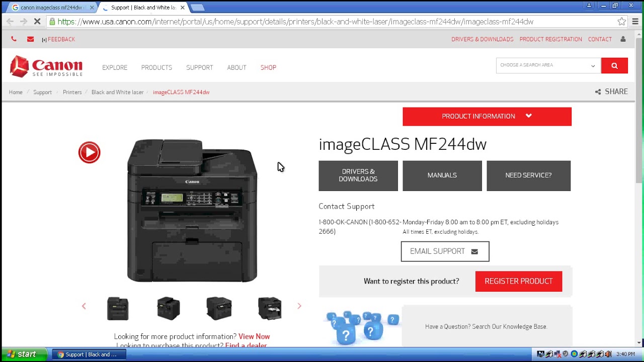The height and width of the screenshot is (362, 644).
Task: Open the Choose a Search Area dropdown
Action: click(548, 65)
